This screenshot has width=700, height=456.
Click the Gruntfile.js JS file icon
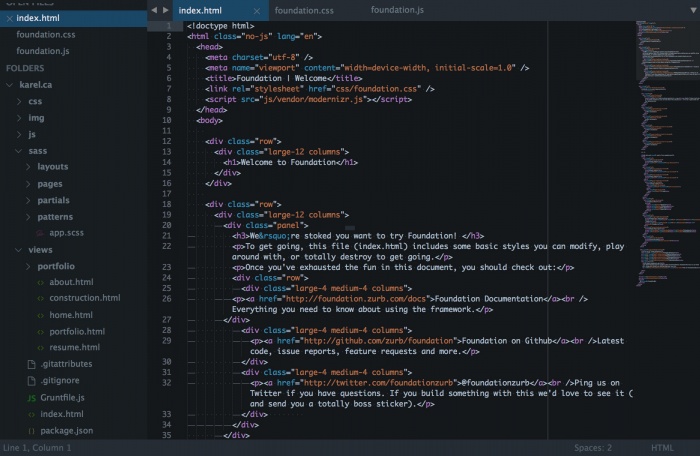(x=30, y=397)
